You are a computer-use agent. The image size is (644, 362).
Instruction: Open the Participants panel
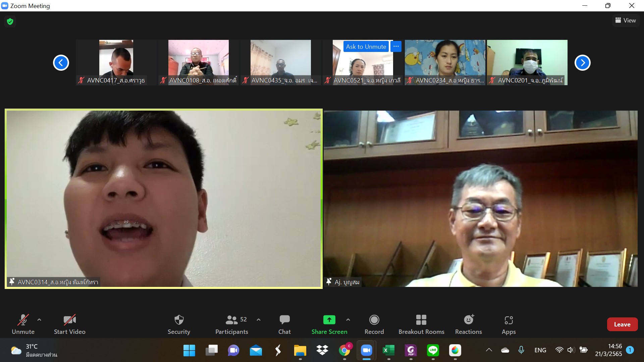(x=232, y=324)
